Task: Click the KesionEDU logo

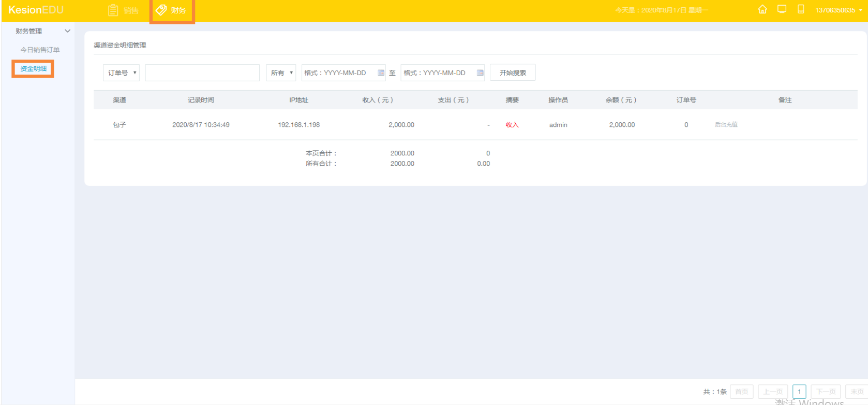Action: [36, 10]
